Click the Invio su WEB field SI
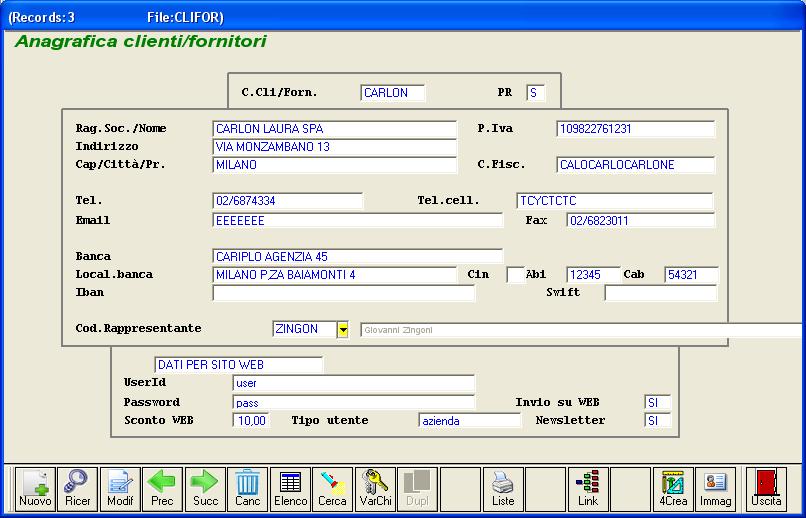 (657, 403)
